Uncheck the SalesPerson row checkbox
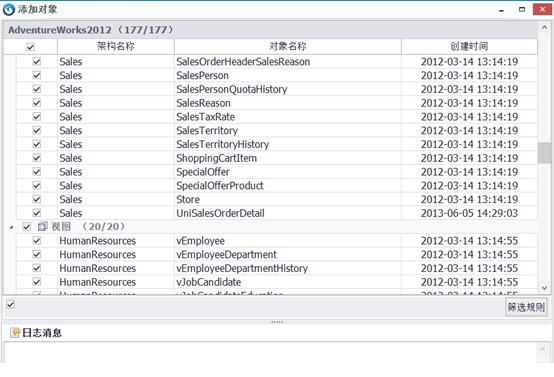 point(37,75)
